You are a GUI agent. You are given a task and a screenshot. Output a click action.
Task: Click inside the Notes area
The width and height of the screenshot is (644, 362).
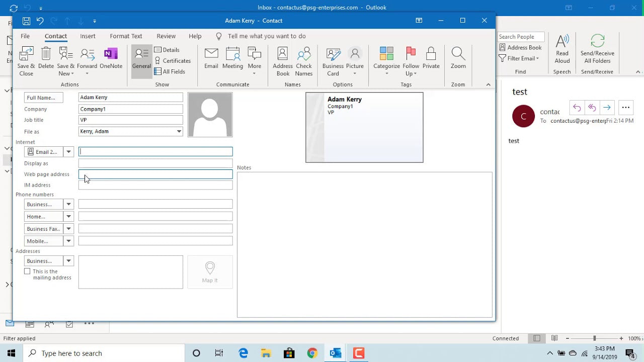365,241
